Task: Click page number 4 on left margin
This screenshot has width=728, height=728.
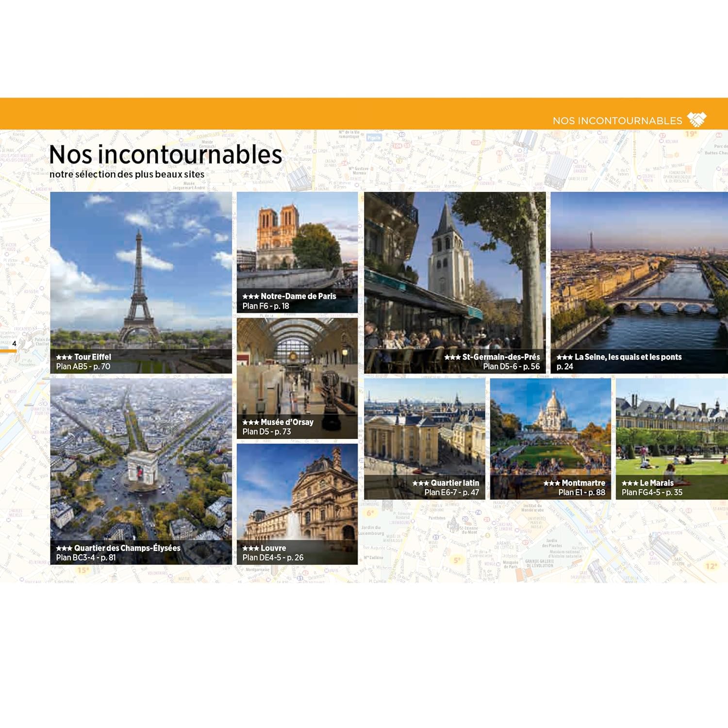Action: [x=14, y=344]
